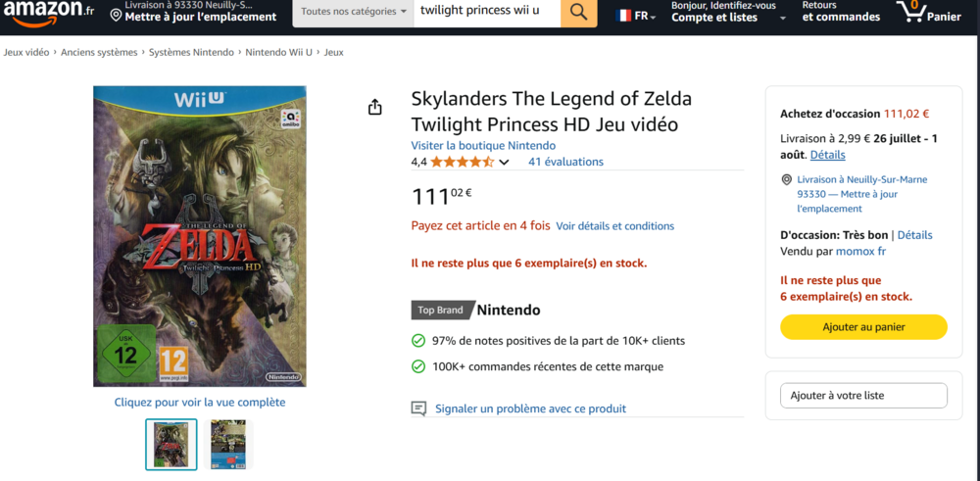
Task: Go to Retours et commandes
Action: pos(841,12)
